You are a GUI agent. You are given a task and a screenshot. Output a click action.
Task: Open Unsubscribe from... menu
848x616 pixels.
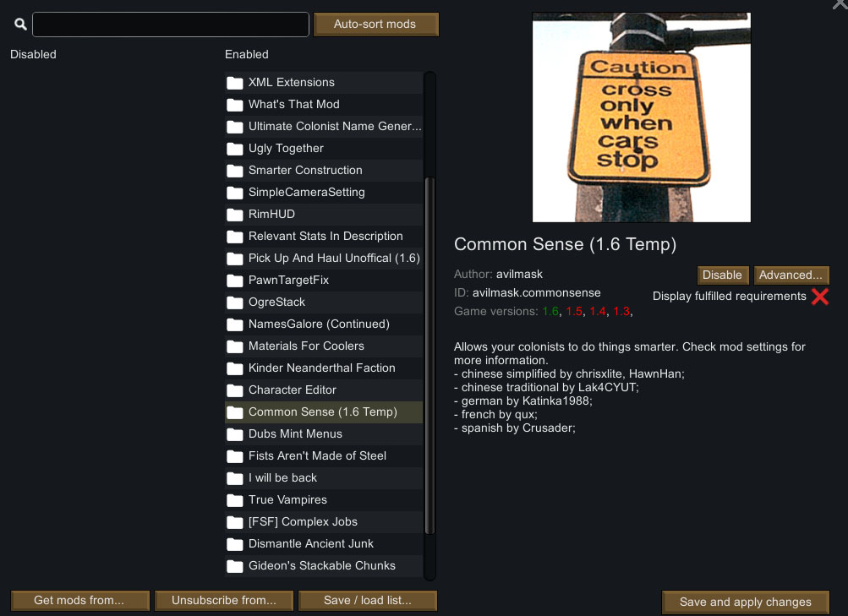[x=224, y=600]
